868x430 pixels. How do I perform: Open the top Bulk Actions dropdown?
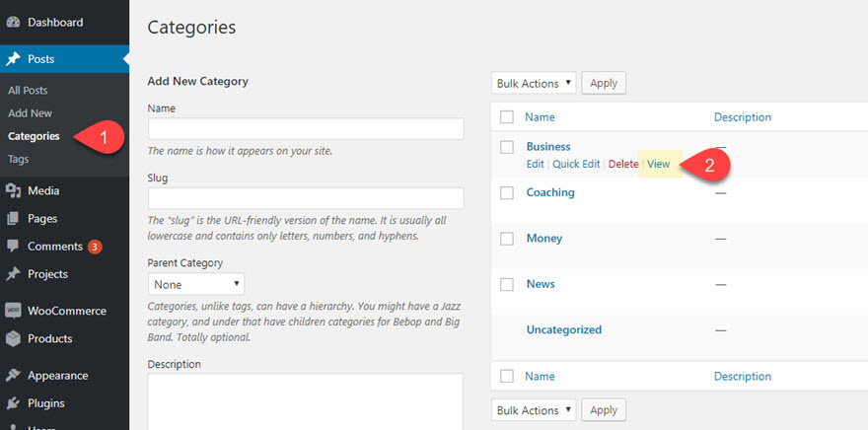pyautogui.click(x=534, y=84)
